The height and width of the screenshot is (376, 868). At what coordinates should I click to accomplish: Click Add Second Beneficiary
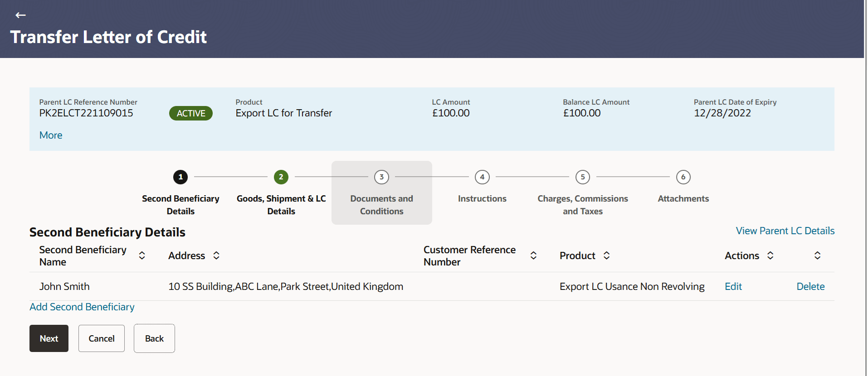82,307
